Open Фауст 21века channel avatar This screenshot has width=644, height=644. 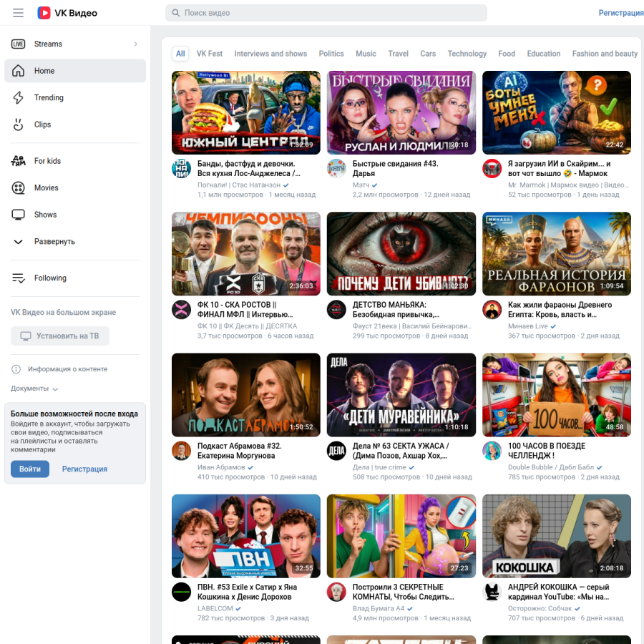coord(336,310)
